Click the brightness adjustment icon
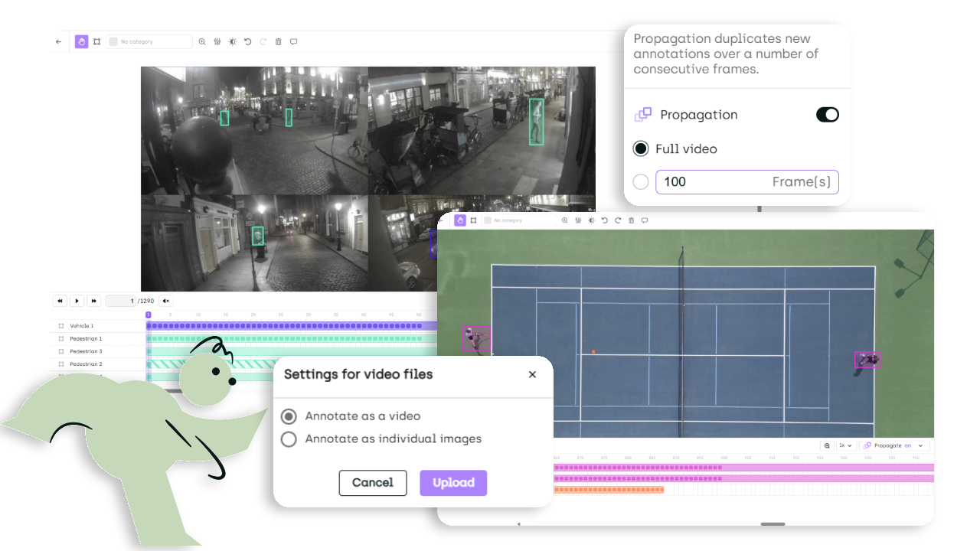 [233, 41]
